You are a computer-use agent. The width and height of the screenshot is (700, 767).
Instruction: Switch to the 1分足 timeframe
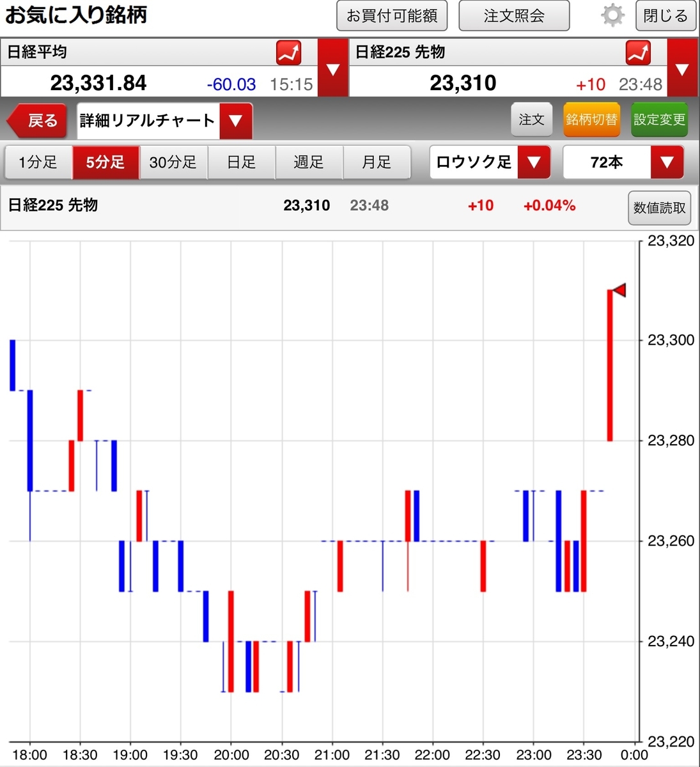(x=38, y=162)
